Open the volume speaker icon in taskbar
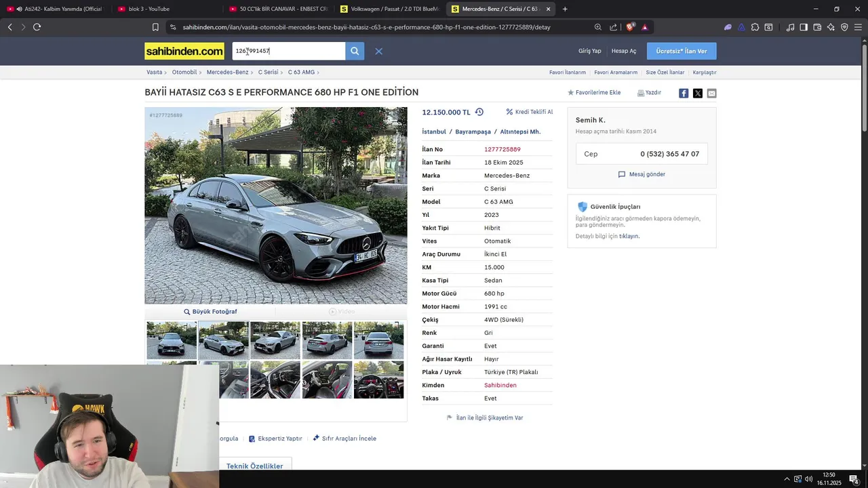The image size is (868, 488). pos(808,479)
